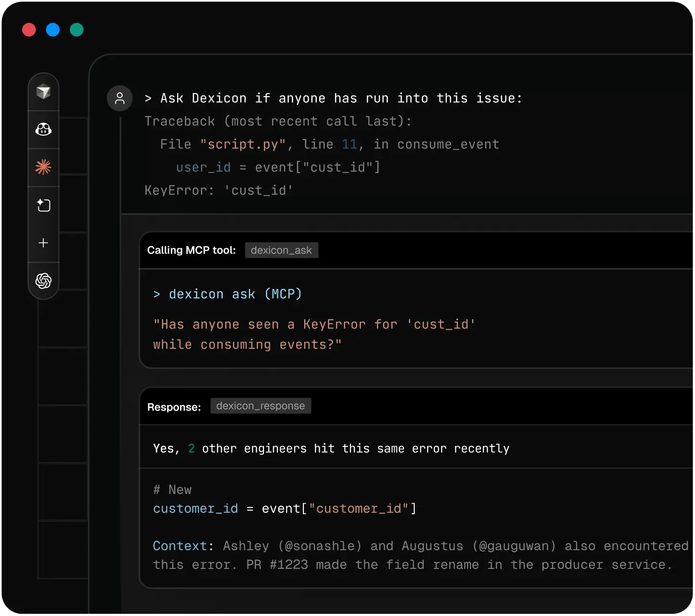Add a new tool with plus icon
The image size is (695, 616).
(x=44, y=243)
